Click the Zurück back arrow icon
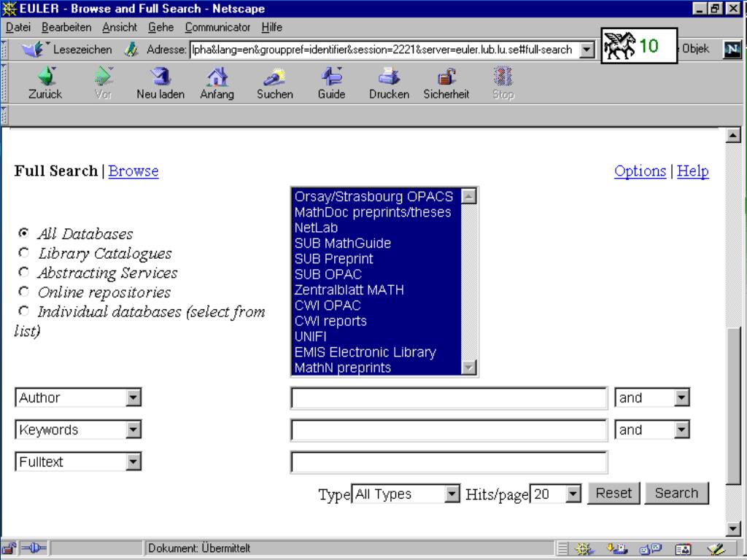 (47, 76)
